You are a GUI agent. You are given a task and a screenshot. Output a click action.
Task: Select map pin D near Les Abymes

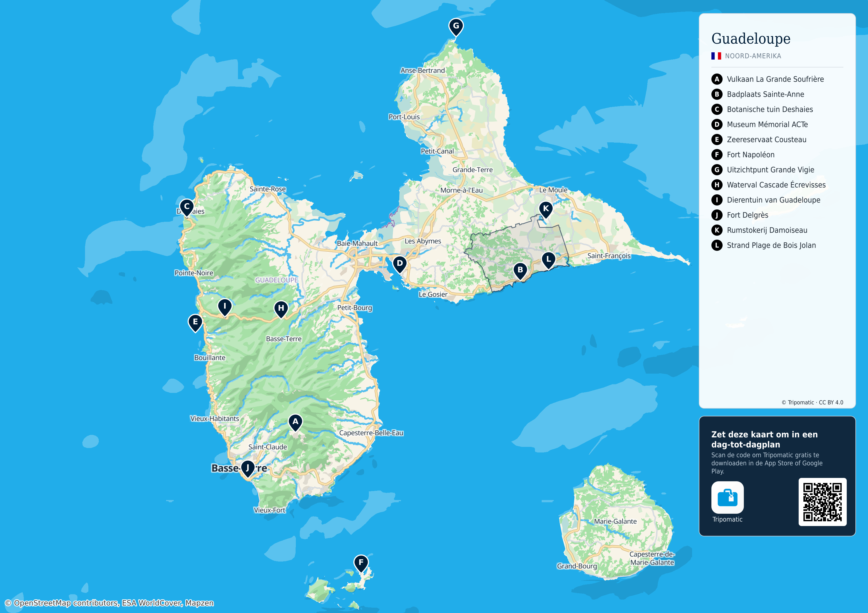click(x=400, y=264)
